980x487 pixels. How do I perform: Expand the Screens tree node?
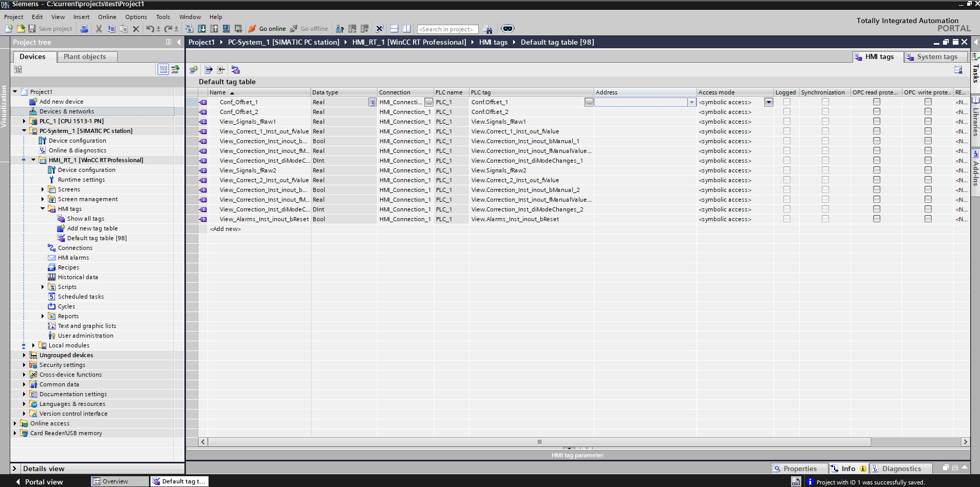point(43,189)
